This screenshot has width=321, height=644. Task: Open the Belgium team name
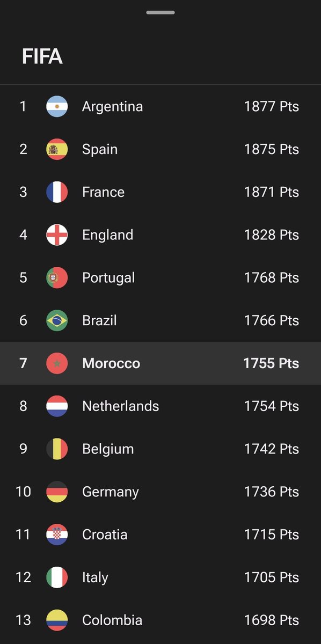tap(108, 449)
